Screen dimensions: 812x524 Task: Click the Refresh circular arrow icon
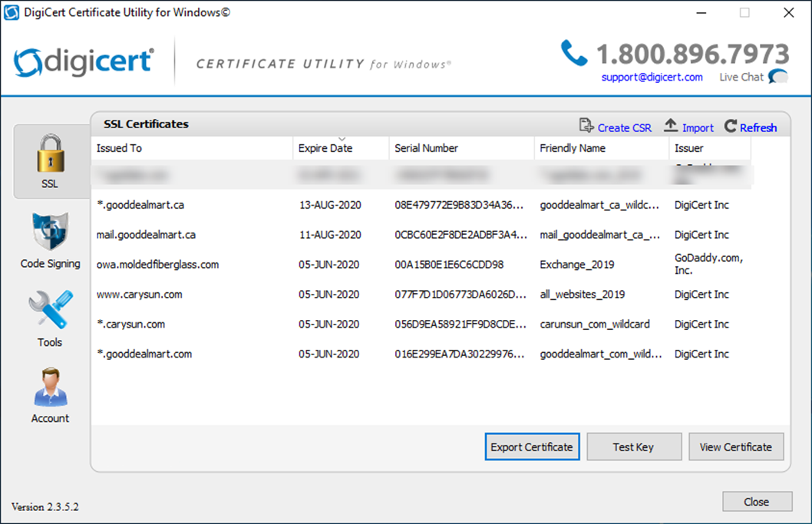730,126
